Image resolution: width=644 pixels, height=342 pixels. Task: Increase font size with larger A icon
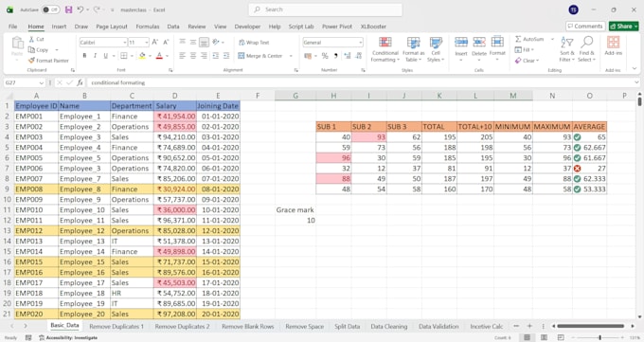[154, 42]
